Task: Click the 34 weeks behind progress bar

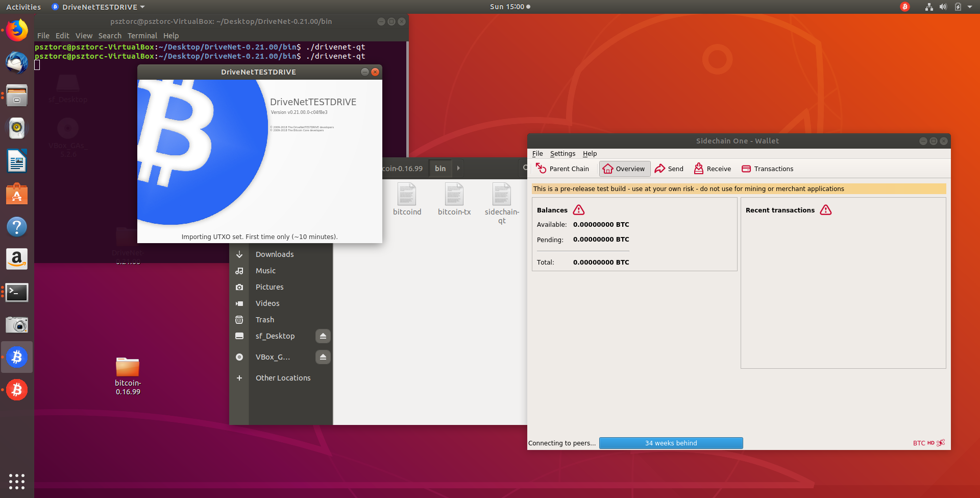Action: click(x=671, y=443)
